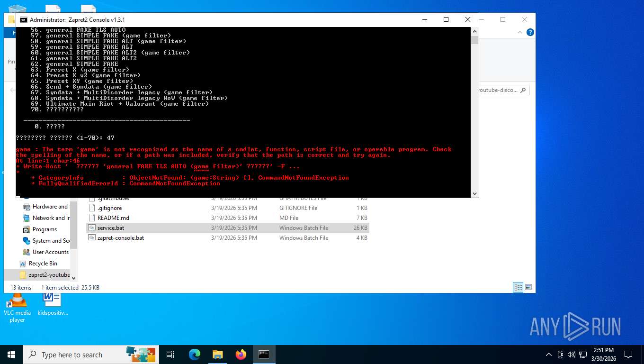Click the network tray icon

583,355
